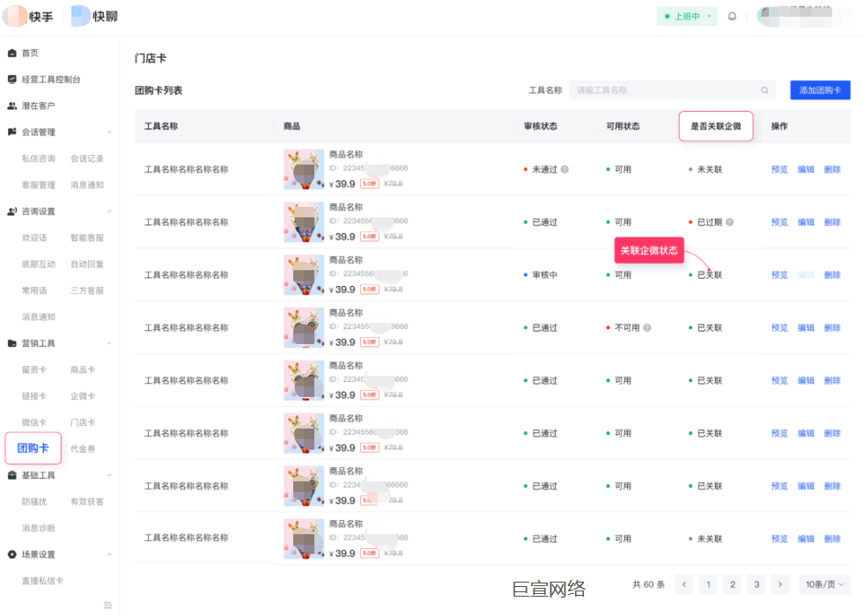Select 团购卡 menu item
This screenshot has height=616, width=863.
coord(33,448)
